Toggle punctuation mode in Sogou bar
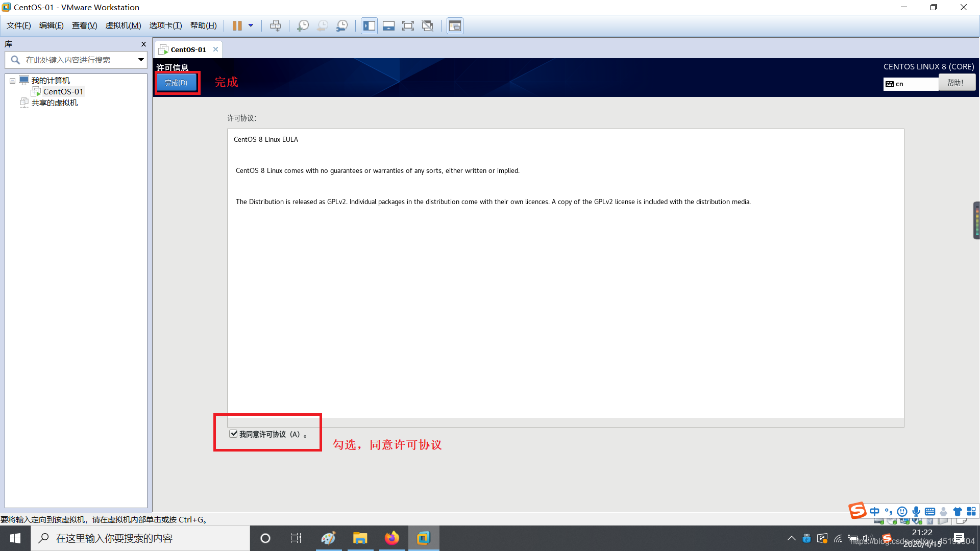This screenshot has width=980, height=551. 889,511
